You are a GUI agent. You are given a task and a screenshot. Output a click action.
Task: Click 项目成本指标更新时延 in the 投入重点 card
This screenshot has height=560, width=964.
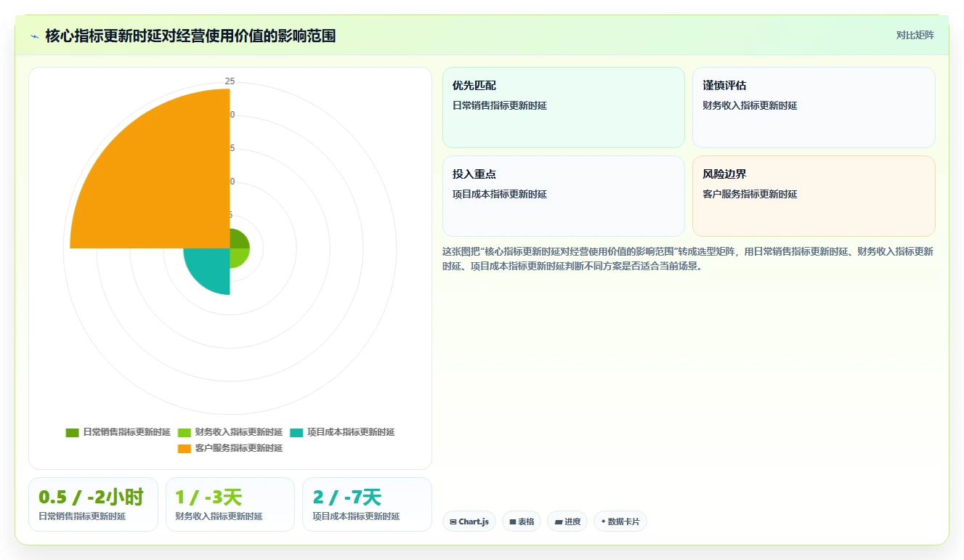pyautogui.click(x=500, y=194)
